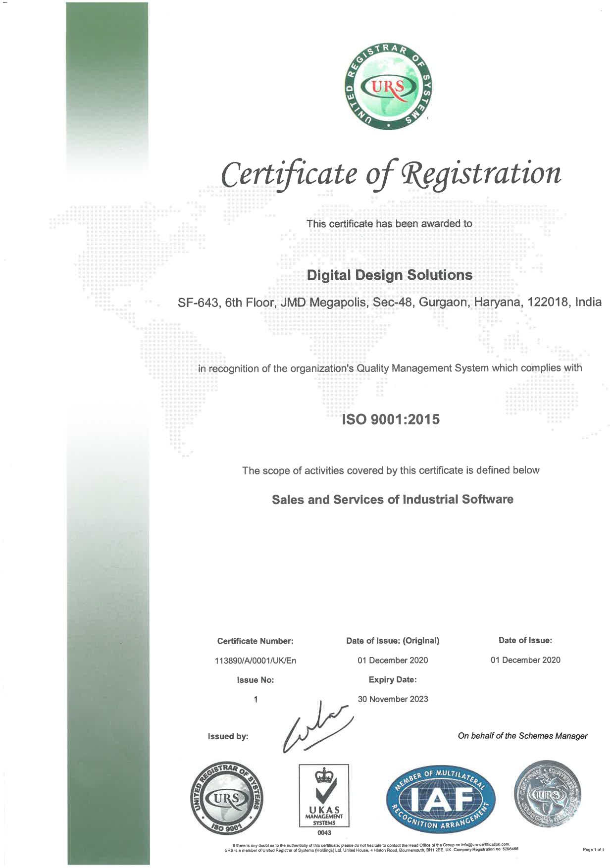The height and width of the screenshot is (868, 614).
Task: Click the 'Expiry Date:' label
Action: tap(393, 680)
